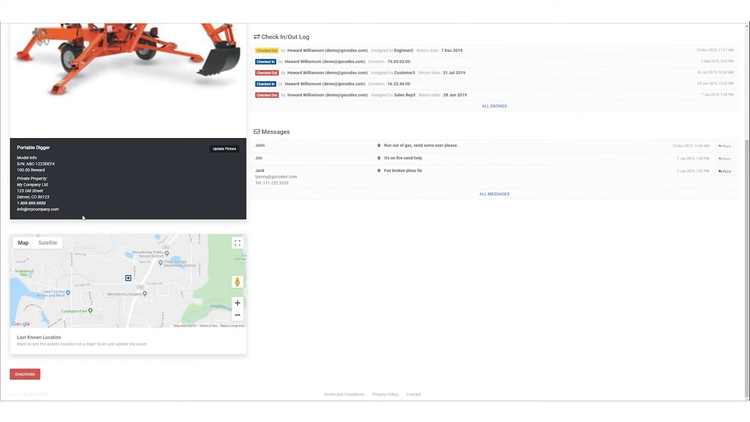Reply to Jim's message

(725, 158)
